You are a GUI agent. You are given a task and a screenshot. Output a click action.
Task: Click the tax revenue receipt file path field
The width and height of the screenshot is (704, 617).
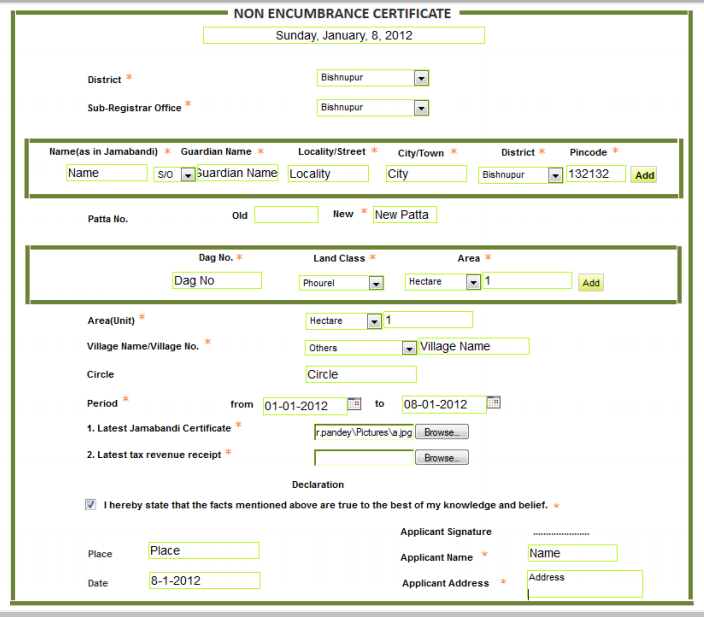pos(364,458)
